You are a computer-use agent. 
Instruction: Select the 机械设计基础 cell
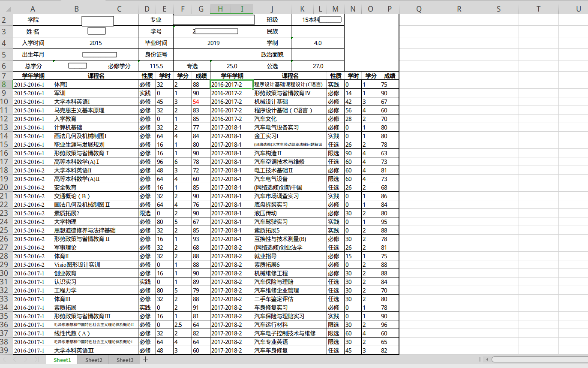290,102
